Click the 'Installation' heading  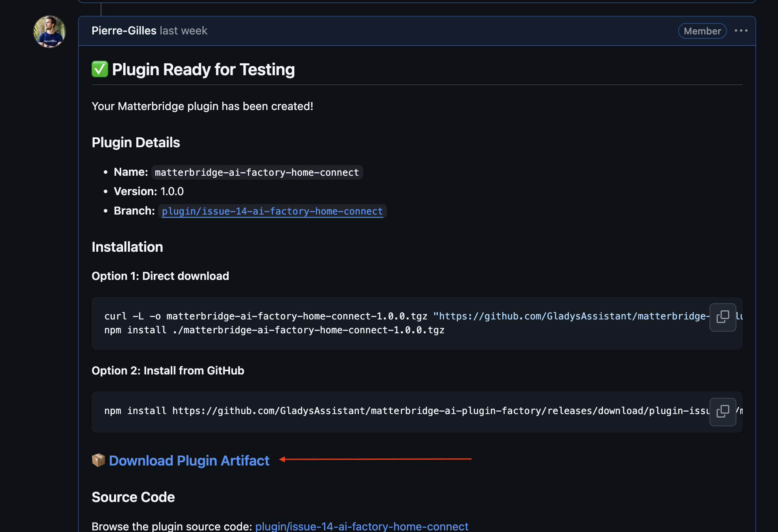(x=127, y=247)
